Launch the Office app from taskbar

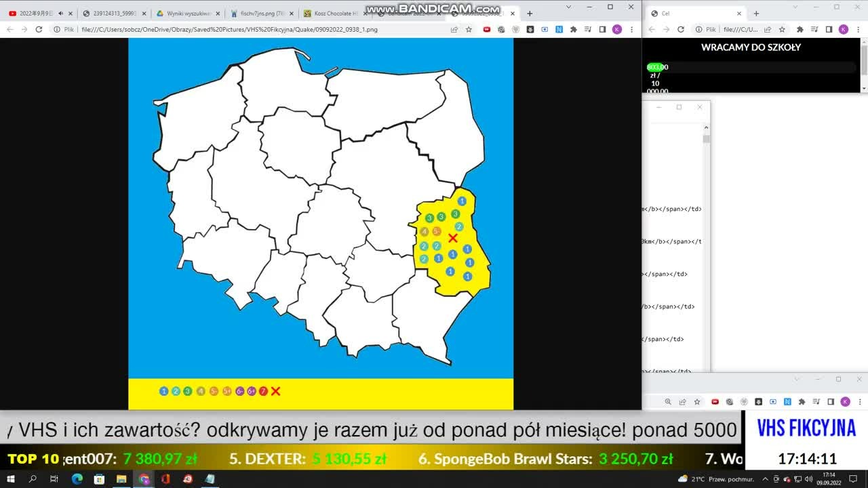pos(165,479)
